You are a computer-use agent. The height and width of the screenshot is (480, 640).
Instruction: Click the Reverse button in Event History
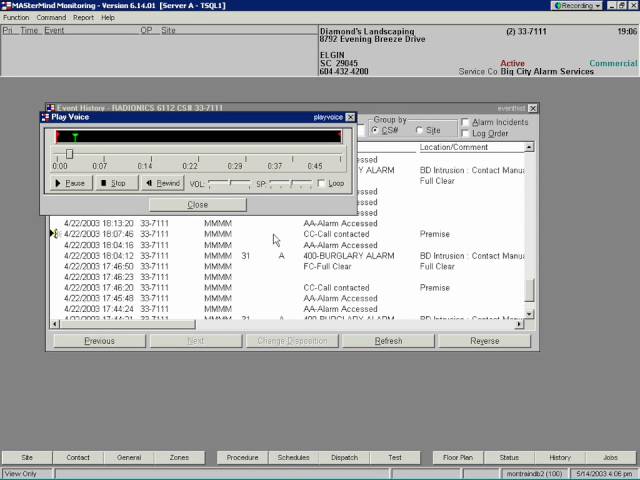point(484,341)
